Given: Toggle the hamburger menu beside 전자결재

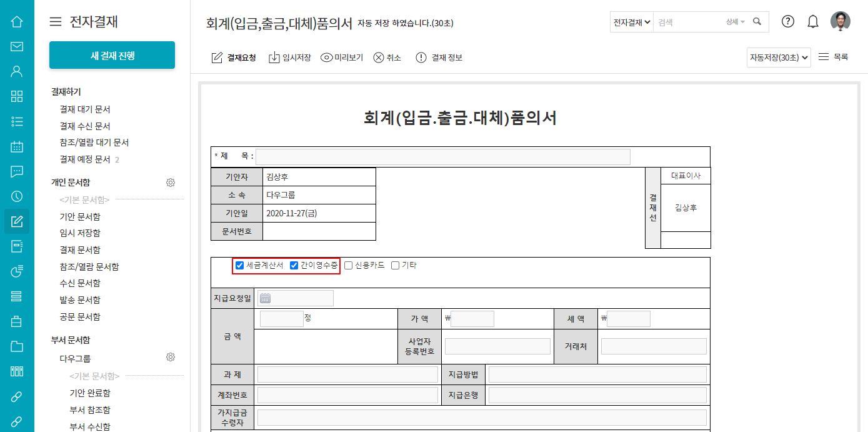Looking at the screenshot, I should click(x=56, y=22).
